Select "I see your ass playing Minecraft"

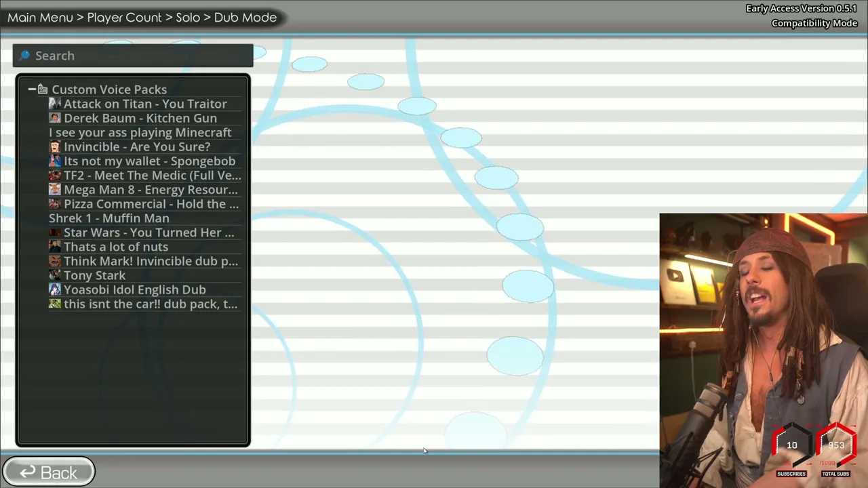pyautogui.click(x=140, y=132)
